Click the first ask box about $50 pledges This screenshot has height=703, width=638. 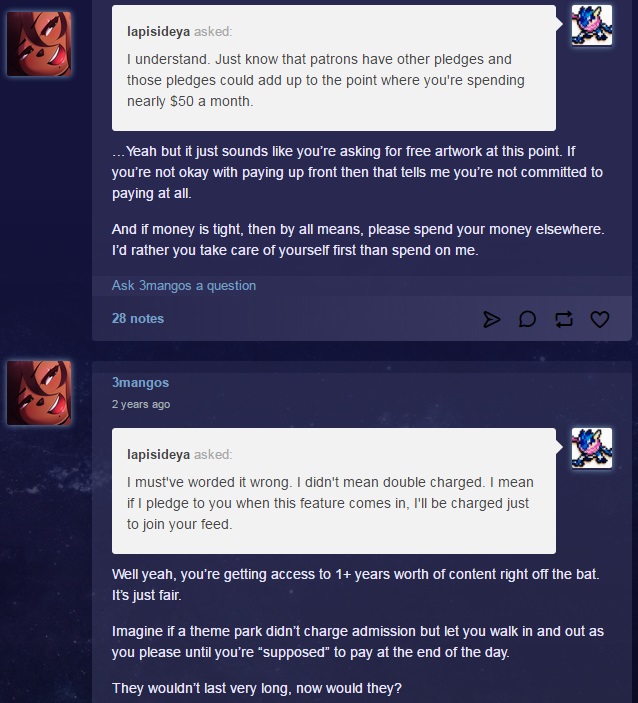pyautogui.click(x=334, y=68)
